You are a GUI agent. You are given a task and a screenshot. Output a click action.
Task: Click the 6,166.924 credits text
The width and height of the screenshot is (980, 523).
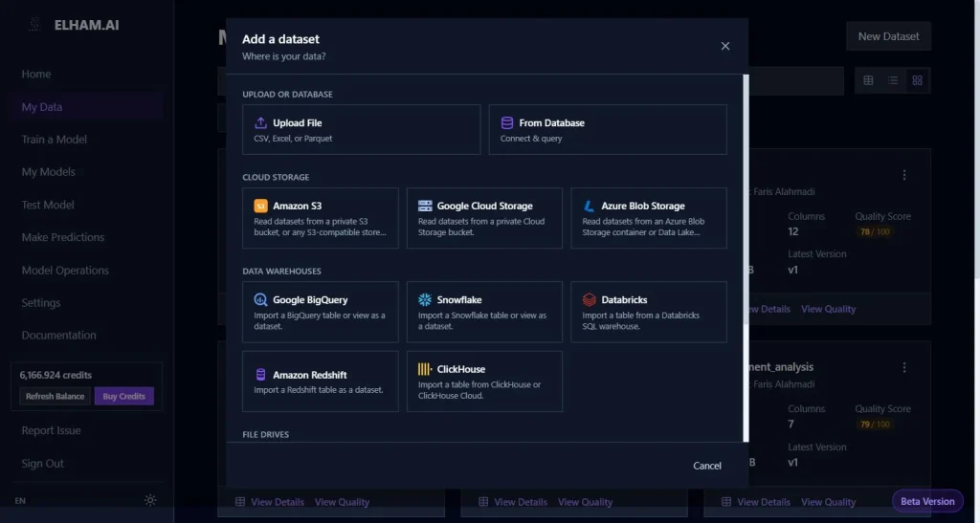click(x=56, y=375)
